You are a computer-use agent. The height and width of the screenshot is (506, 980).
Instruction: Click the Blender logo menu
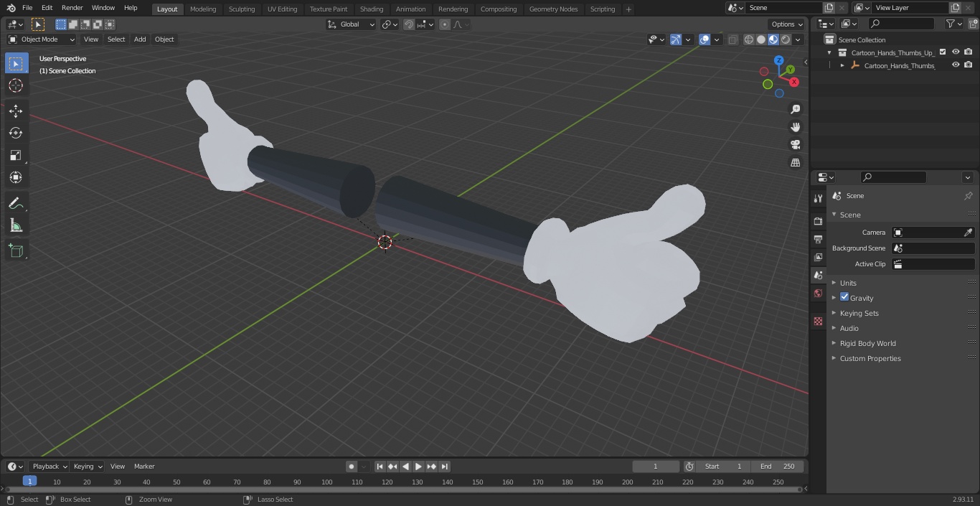[11, 8]
